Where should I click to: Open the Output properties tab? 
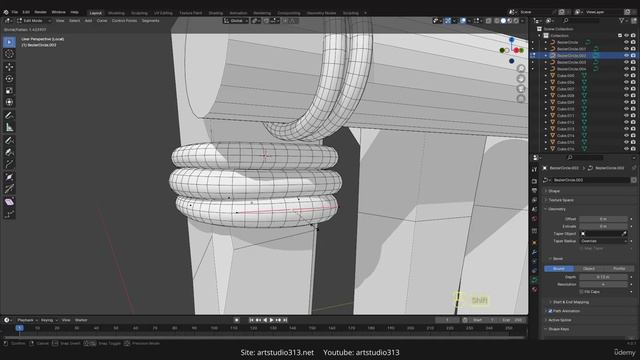point(534,191)
